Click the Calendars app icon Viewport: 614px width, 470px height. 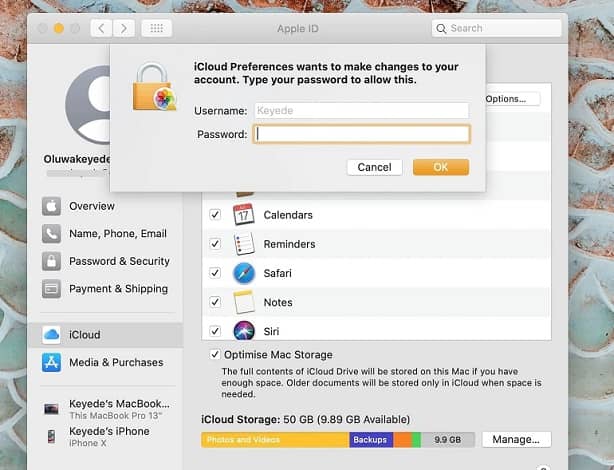(244, 214)
